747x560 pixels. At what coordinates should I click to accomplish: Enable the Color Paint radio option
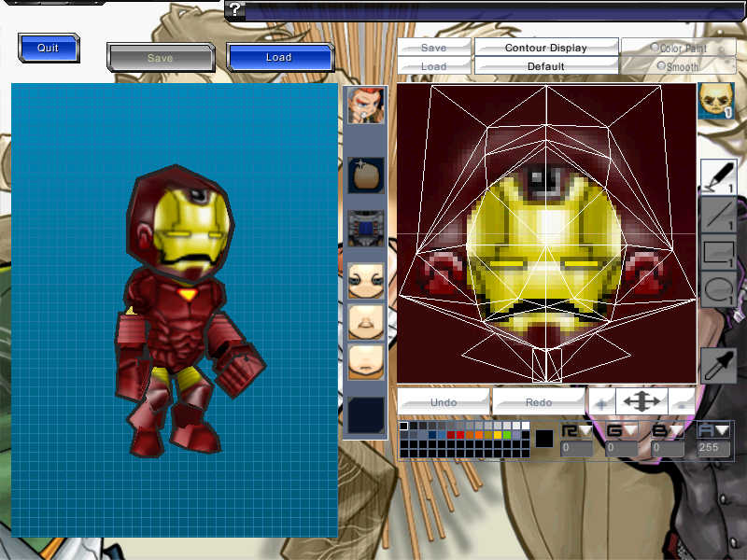click(655, 48)
